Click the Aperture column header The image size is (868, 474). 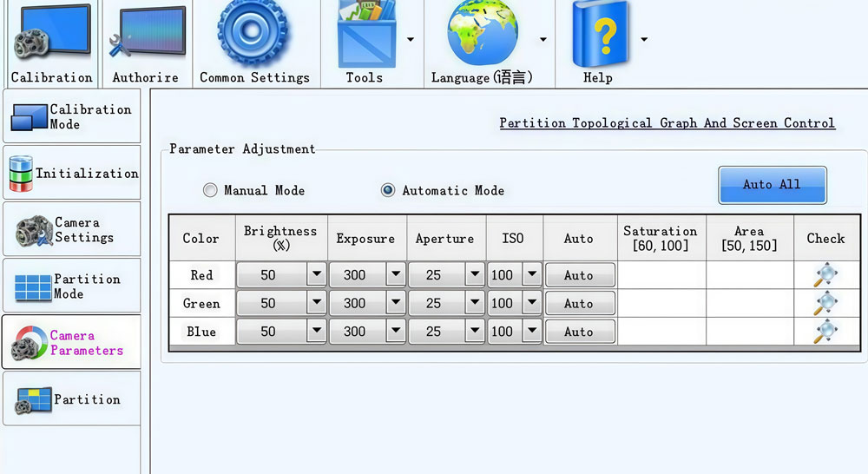tap(446, 238)
